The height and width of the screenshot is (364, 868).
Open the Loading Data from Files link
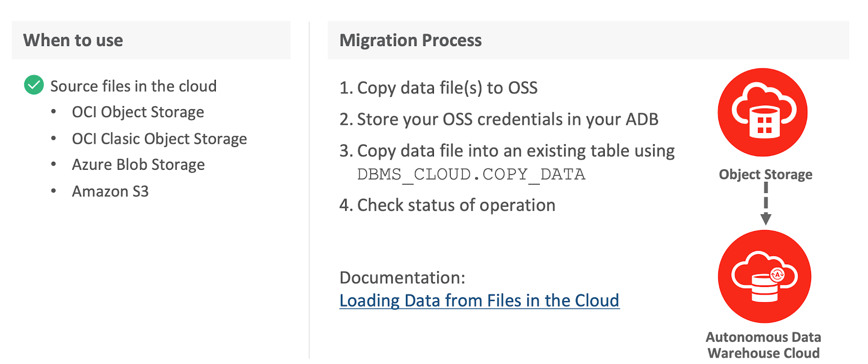point(479,301)
